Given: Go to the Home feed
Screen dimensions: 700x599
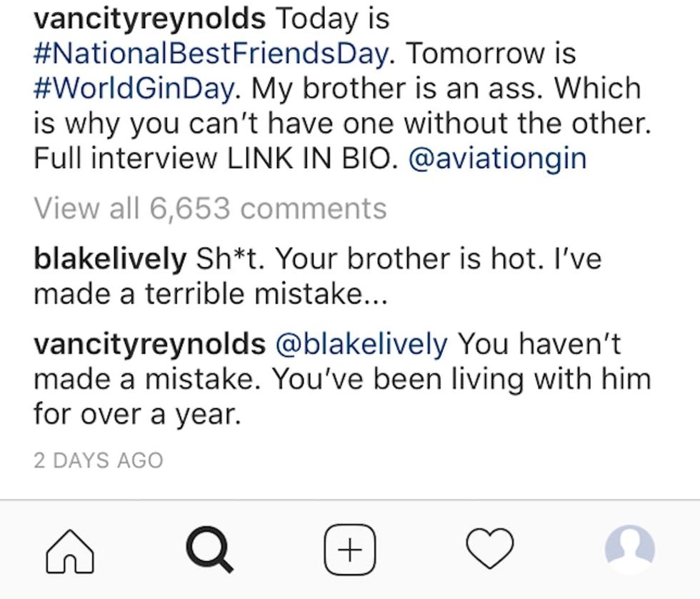Looking at the screenshot, I should point(69,550).
